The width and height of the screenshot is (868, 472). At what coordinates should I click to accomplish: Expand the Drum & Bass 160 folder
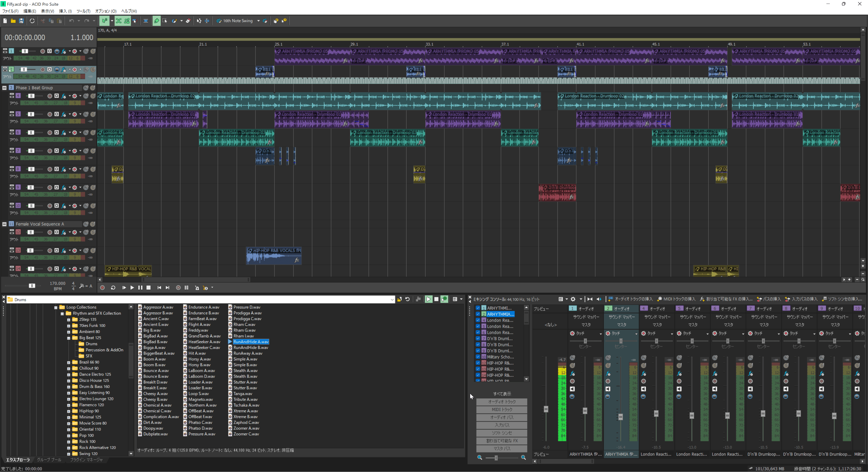pyautogui.click(x=69, y=387)
